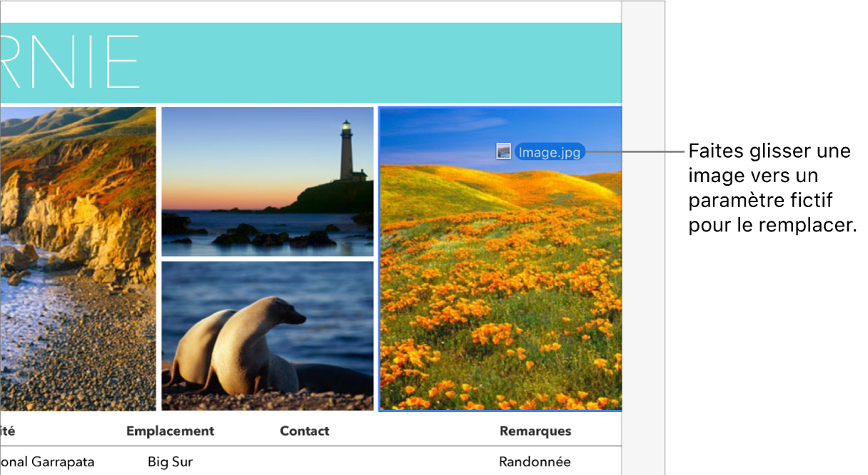868x475 pixels.
Task: Select the Randonnée table cell
Action: pos(535,461)
